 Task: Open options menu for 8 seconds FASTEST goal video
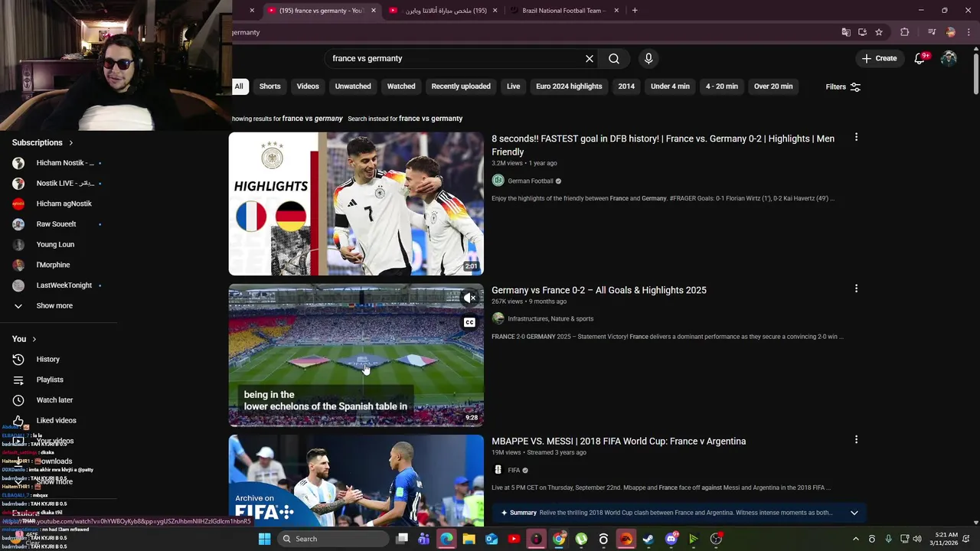[856, 137]
